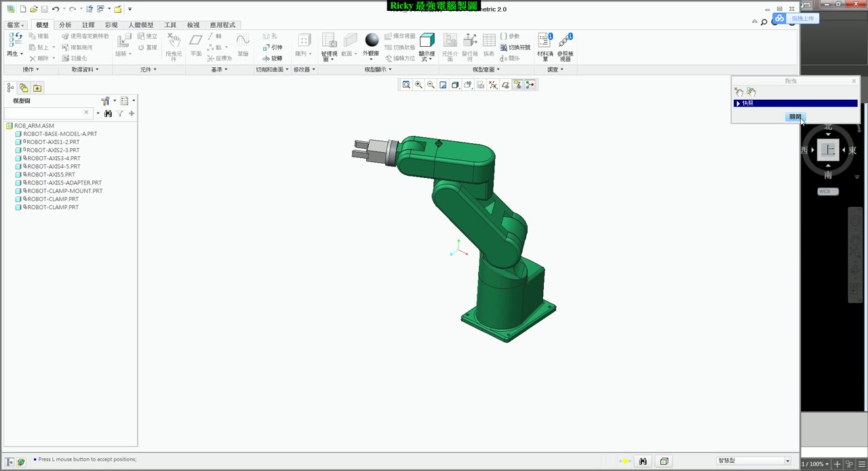The image size is (868, 471).
Task: Open the 參照檢視器 reference viewer
Action: coord(565,42)
